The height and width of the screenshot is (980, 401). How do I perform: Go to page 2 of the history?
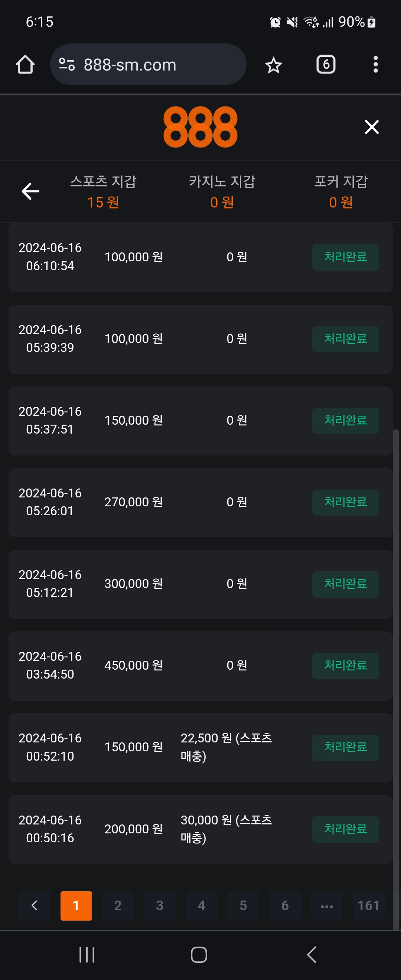tap(118, 905)
